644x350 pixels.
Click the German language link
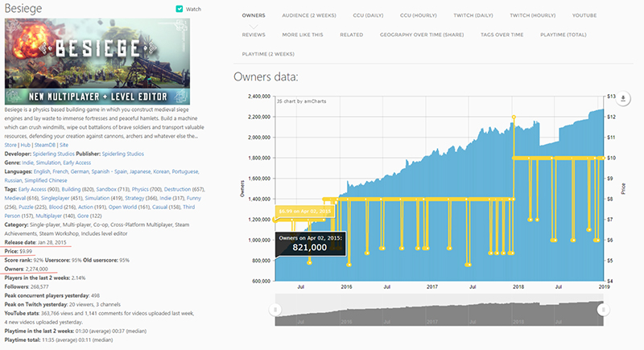(80, 171)
